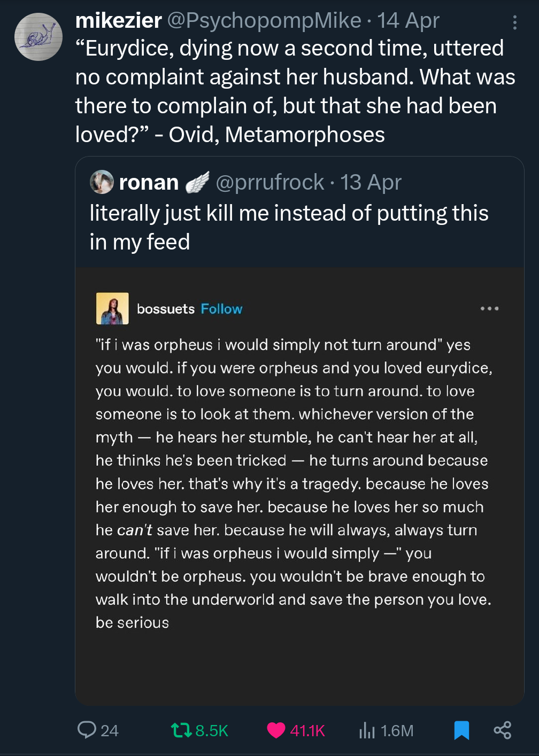
Task: Tap the green retweet icon
Action: pyautogui.click(x=181, y=730)
